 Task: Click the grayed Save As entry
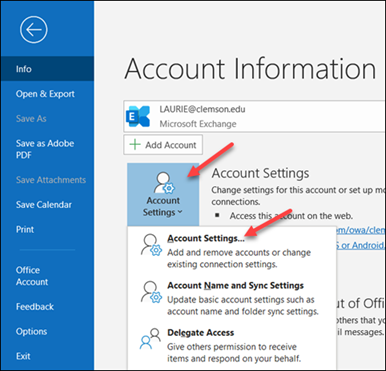(31, 119)
